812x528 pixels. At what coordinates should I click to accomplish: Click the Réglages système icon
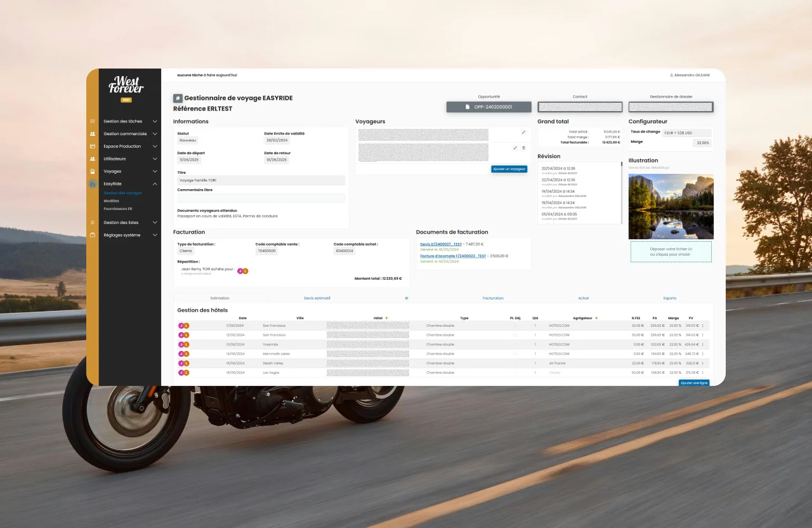tap(93, 235)
